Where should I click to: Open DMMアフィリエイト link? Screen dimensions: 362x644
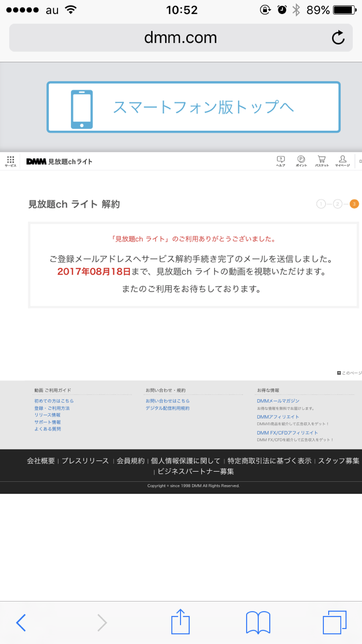(x=278, y=417)
